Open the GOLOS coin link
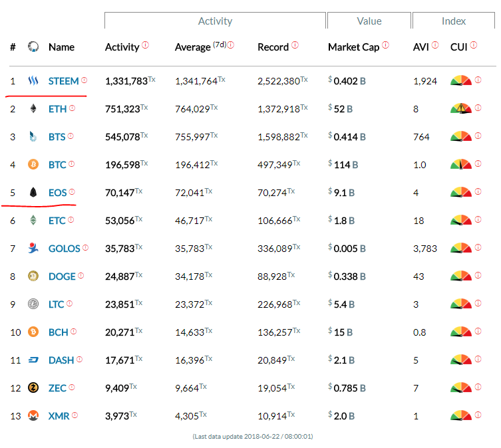The image size is (501, 448). (64, 249)
